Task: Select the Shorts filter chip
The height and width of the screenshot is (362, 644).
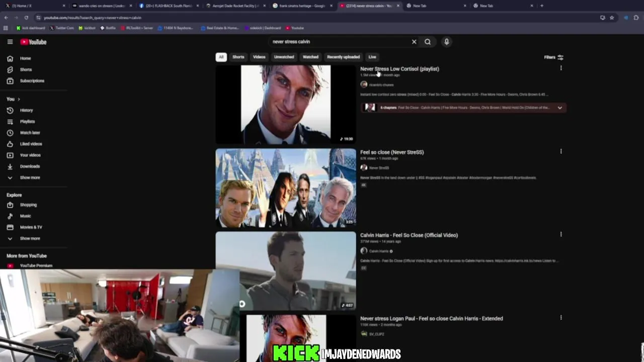Action: (x=238, y=57)
